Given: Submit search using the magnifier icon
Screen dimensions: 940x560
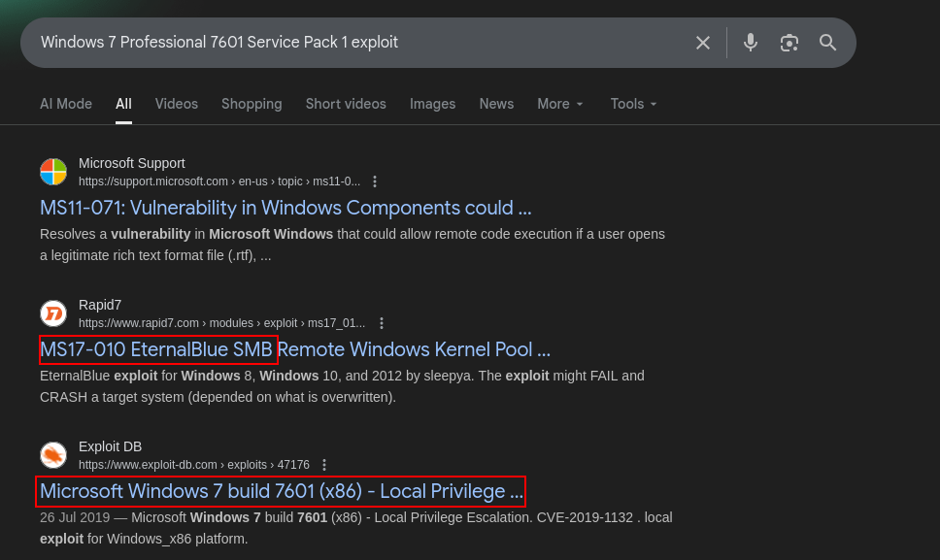Looking at the screenshot, I should click(x=828, y=43).
